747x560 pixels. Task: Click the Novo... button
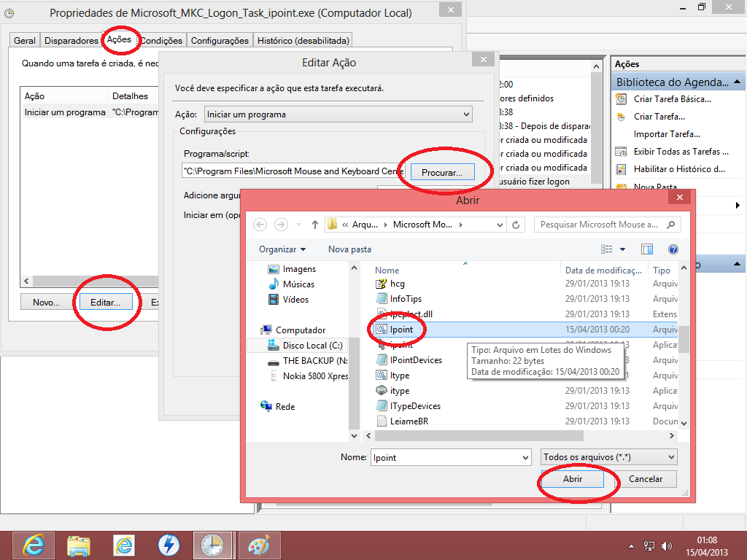click(x=46, y=303)
